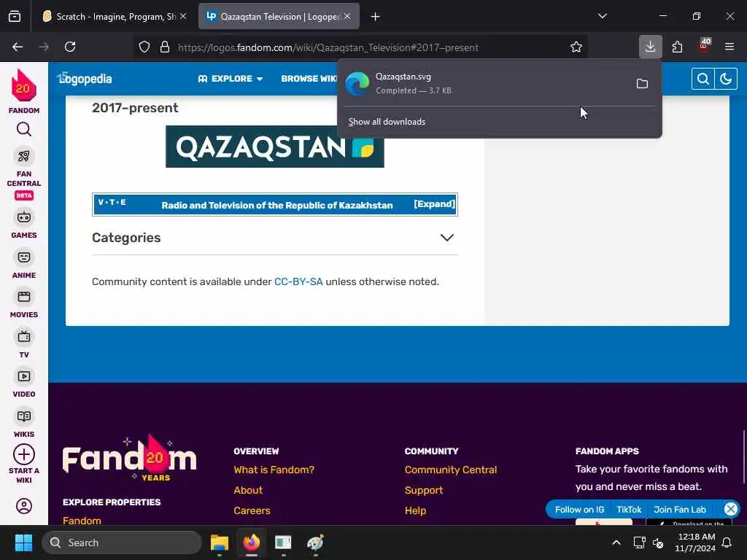Open the Help footer link

click(x=415, y=510)
